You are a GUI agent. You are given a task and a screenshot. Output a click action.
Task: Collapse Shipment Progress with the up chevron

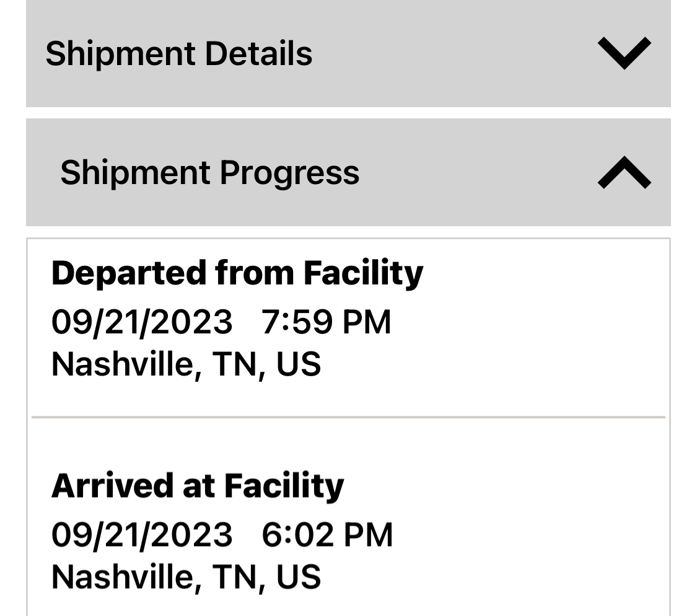coord(624,172)
